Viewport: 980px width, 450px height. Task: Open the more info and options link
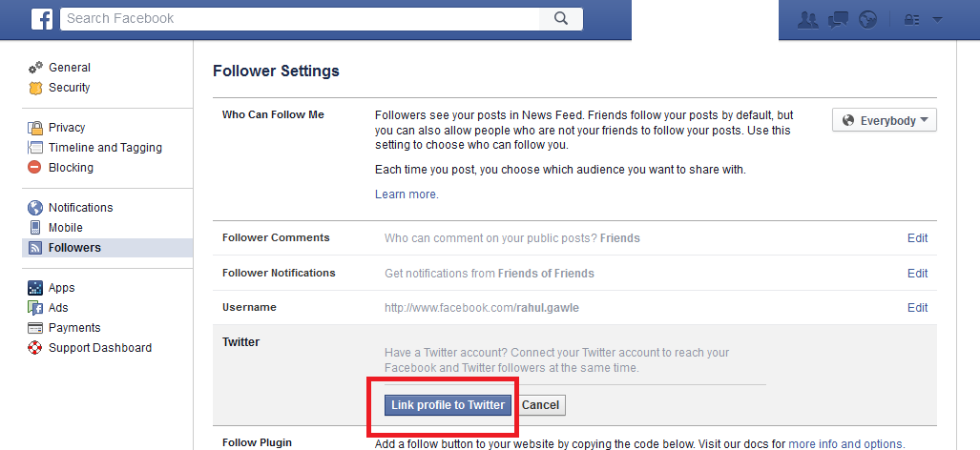tap(845, 444)
